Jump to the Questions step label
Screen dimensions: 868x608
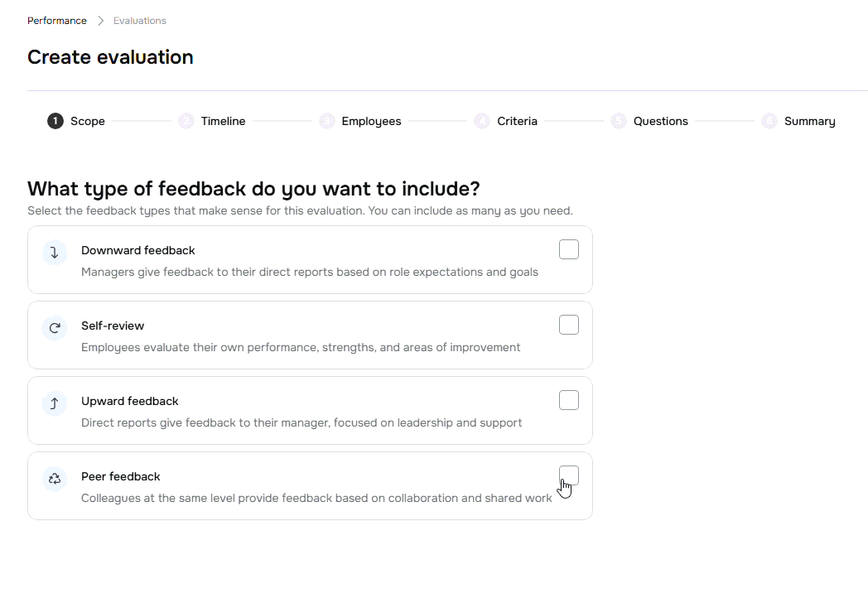coord(660,121)
